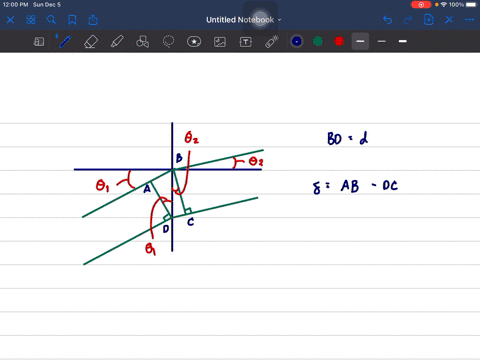Select the first stroke thickness preset
The image size is (480, 360).
pyautogui.click(x=360, y=41)
